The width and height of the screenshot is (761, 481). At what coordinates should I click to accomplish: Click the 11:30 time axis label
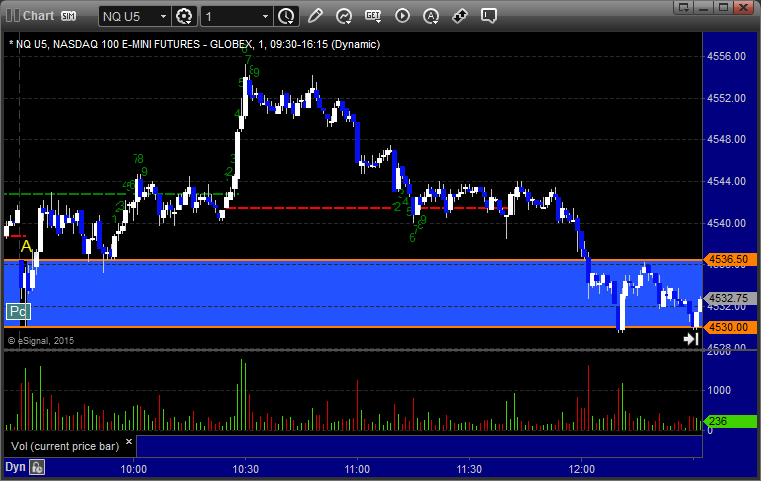pos(469,469)
